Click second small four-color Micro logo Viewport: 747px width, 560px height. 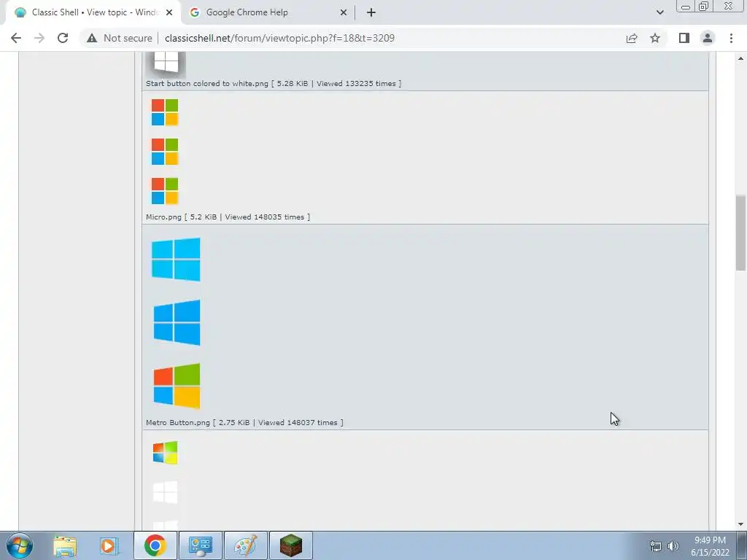165,152
